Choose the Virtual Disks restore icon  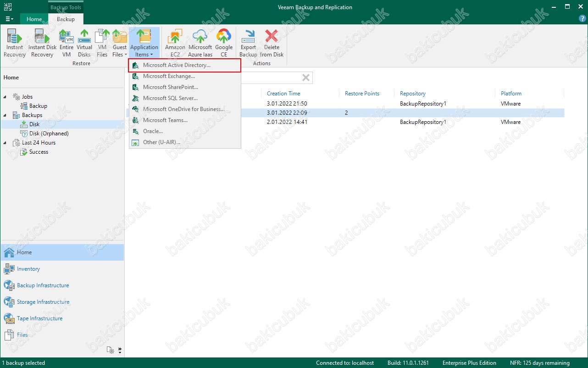(84, 43)
